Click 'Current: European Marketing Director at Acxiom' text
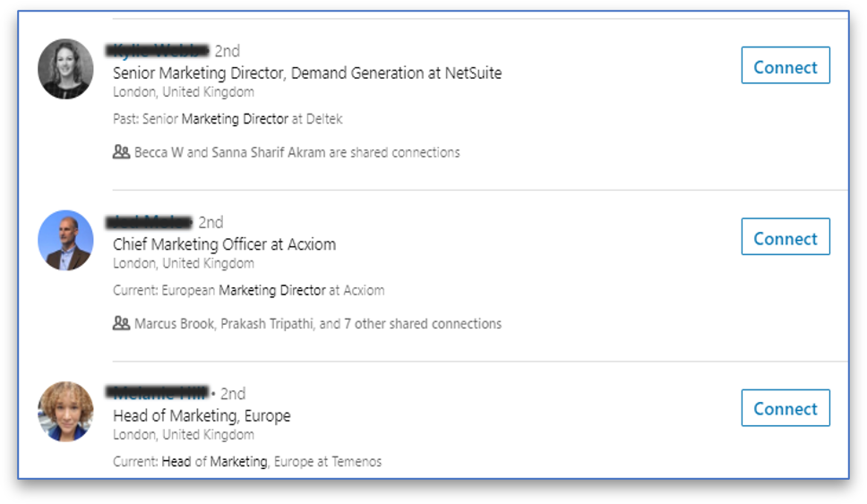 pyautogui.click(x=248, y=290)
